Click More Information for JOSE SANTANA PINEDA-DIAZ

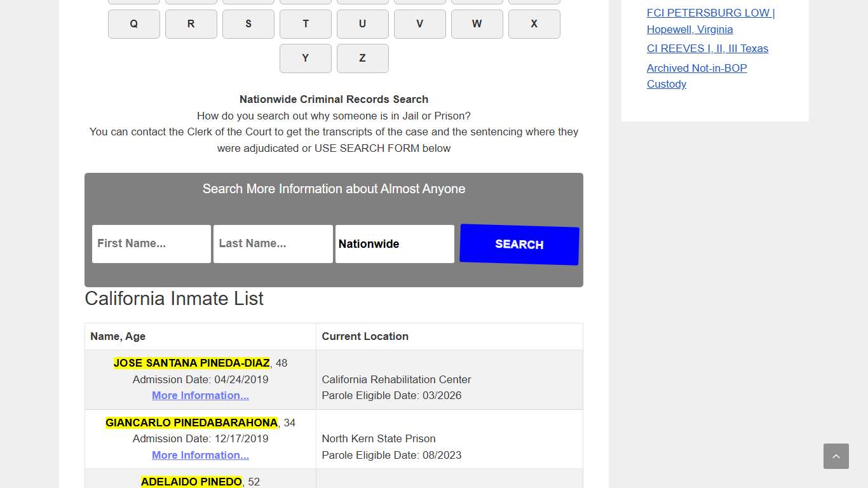pos(200,395)
